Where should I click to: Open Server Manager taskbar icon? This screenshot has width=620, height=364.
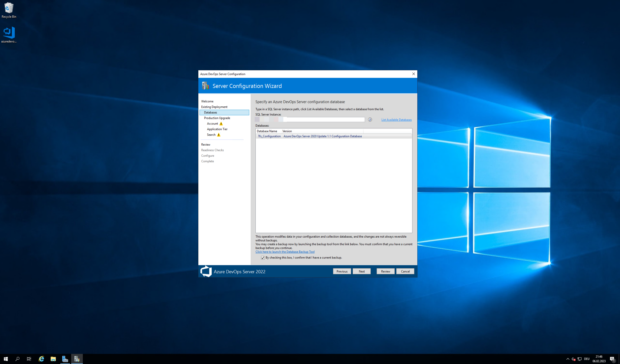click(x=65, y=359)
